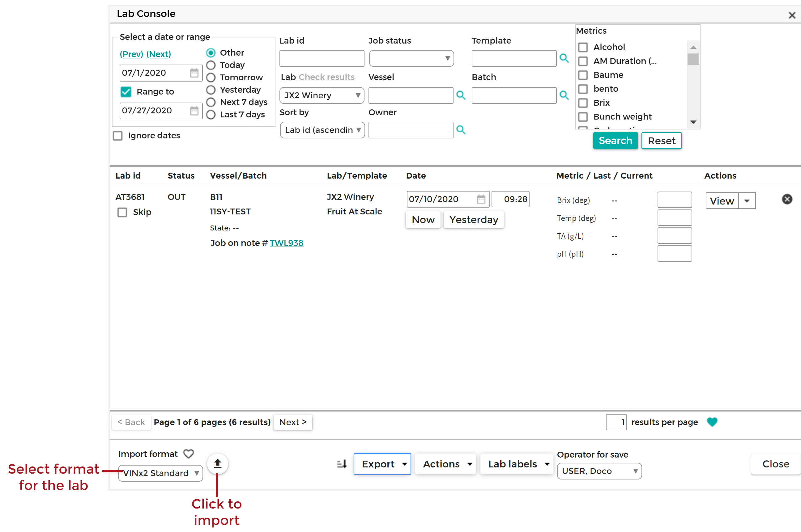Image resolution: width=801 pixels, height=532 pixels.
Task: Click the upload icon to import lab data
Action: [217, 463]
